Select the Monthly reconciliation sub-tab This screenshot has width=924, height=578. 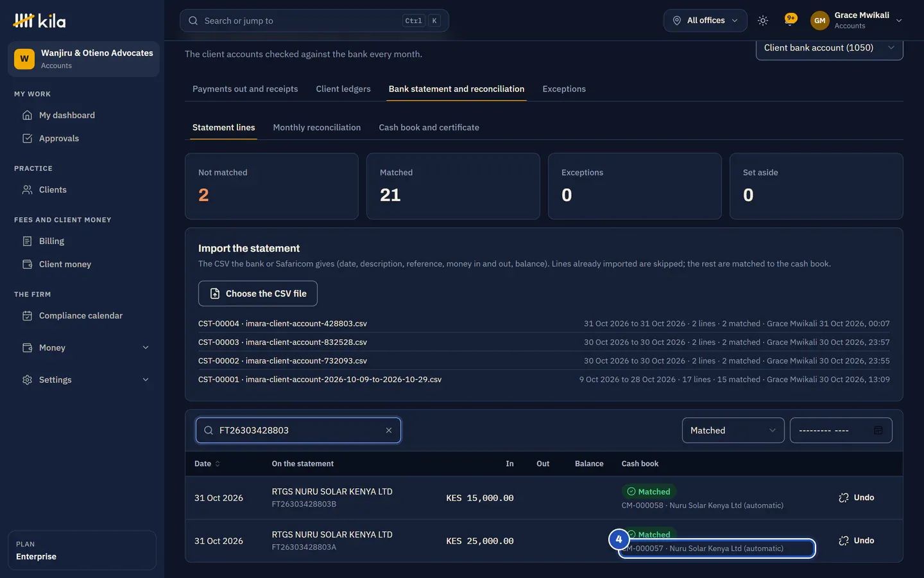tap(317, 127)
